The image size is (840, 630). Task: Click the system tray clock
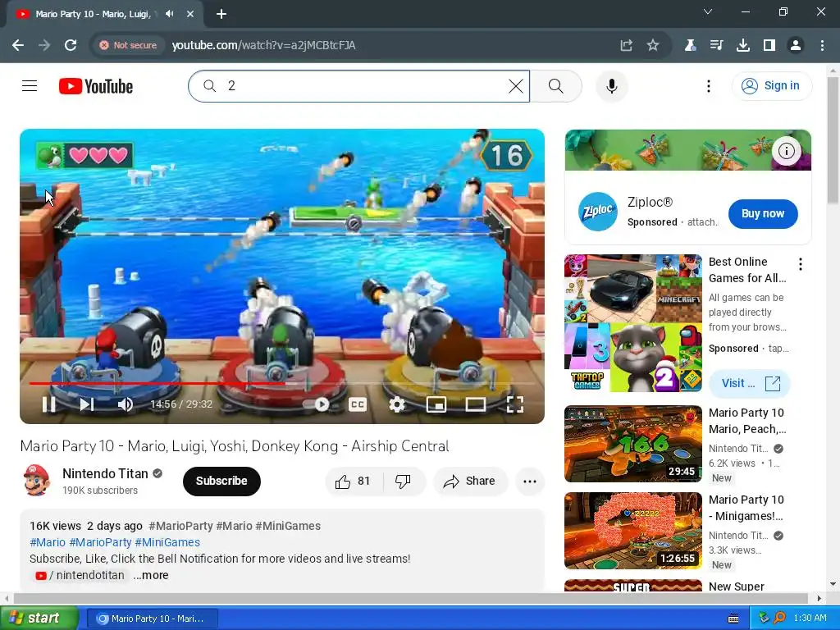click(810, 619)
